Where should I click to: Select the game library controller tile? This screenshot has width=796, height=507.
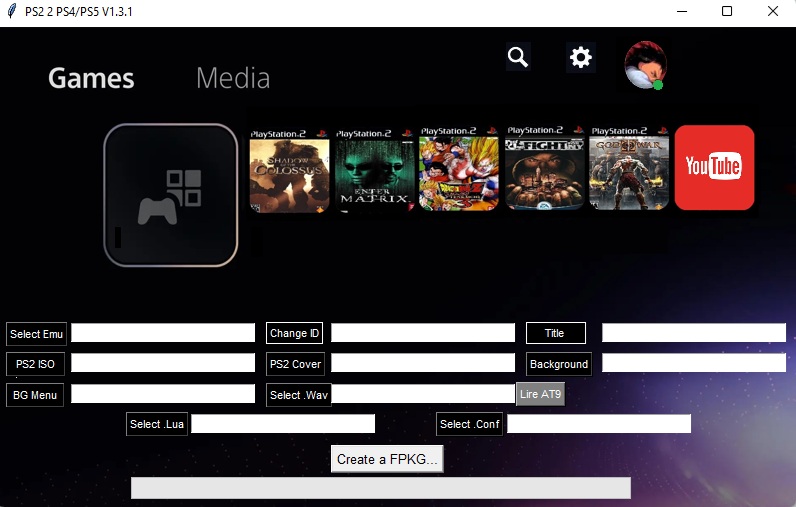(171, 195)
